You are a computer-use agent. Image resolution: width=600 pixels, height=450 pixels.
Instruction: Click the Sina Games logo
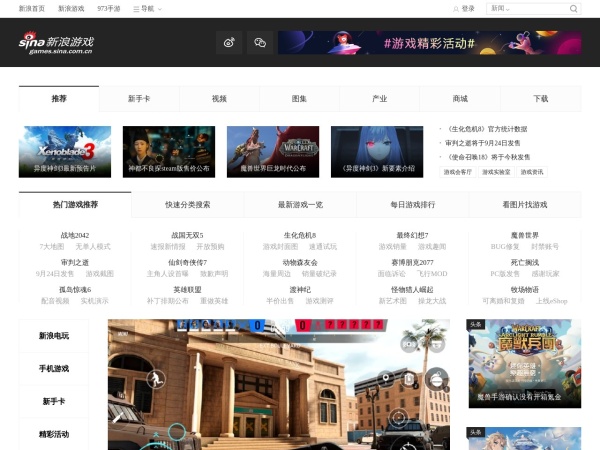coord(57,43)
